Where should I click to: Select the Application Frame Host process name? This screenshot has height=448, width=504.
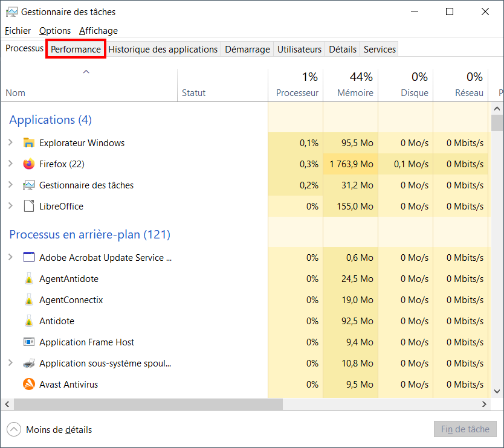click(87, 342)
